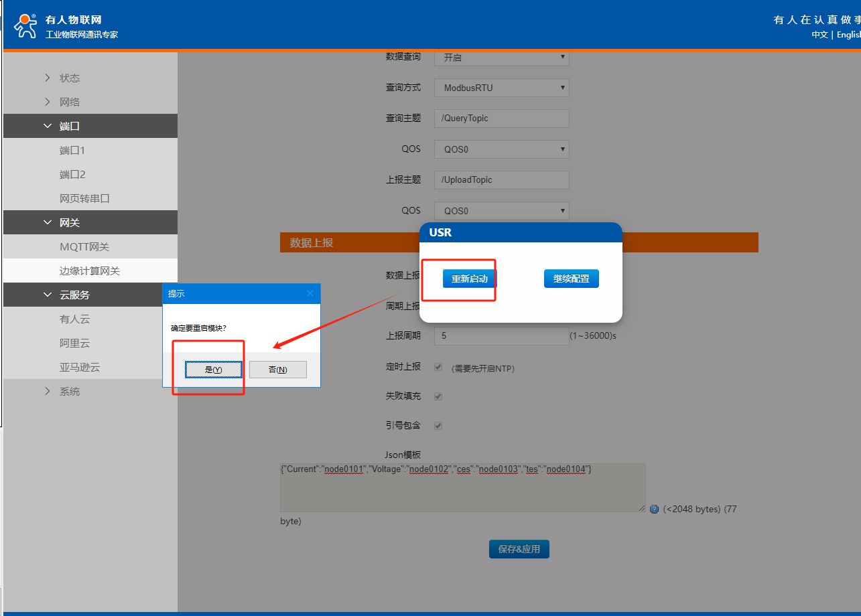Screen dimensions: 861x616
Task: Toggle the 定时上报 checkbox
Action: click(438, 367)
